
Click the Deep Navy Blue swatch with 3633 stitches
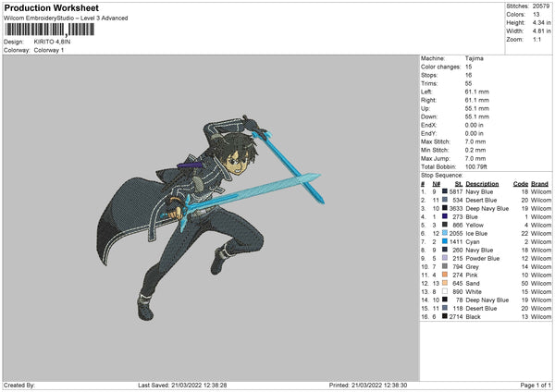445,208
